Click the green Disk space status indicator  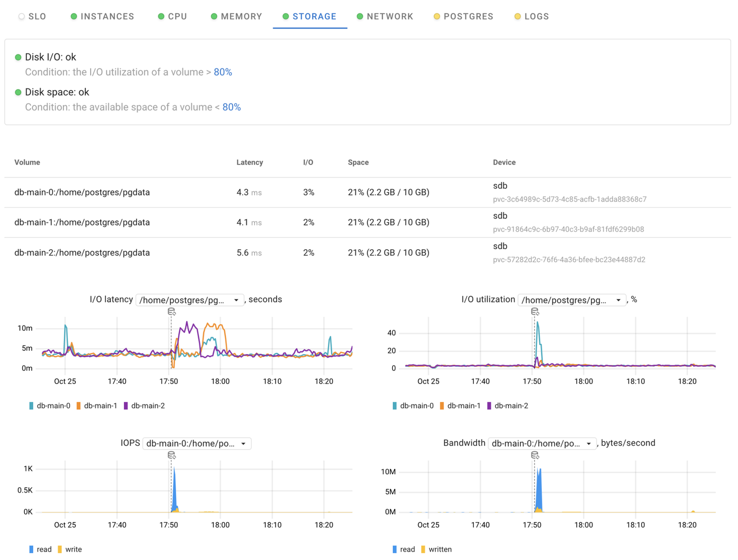coord(18,92)
